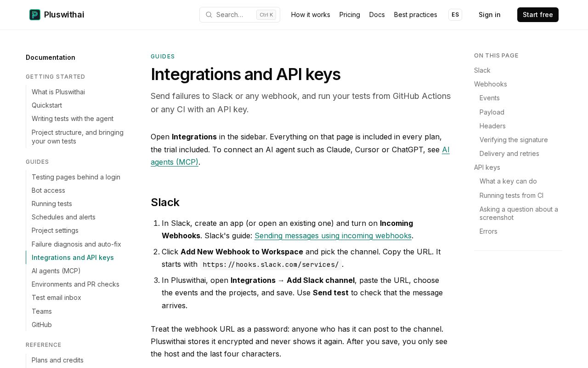Open Writing tests with the agent
Image resolution: width=588 pixels, height=368 pixels.
click(x=73, y=119)
